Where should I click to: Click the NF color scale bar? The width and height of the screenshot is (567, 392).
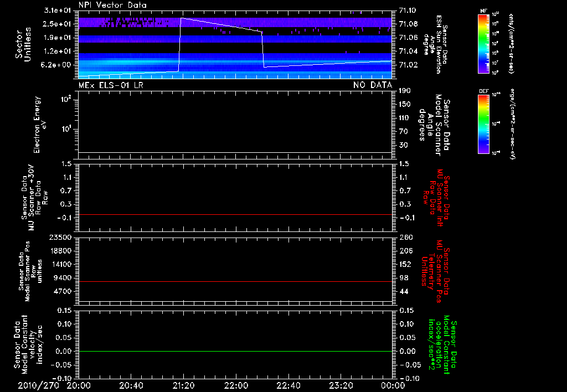tap(484, 44)
